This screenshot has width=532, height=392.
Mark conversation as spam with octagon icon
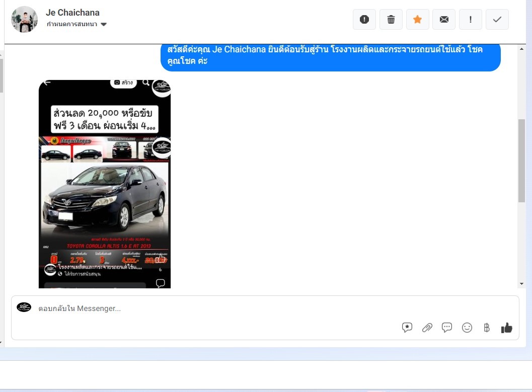click(x=364, y=20)
